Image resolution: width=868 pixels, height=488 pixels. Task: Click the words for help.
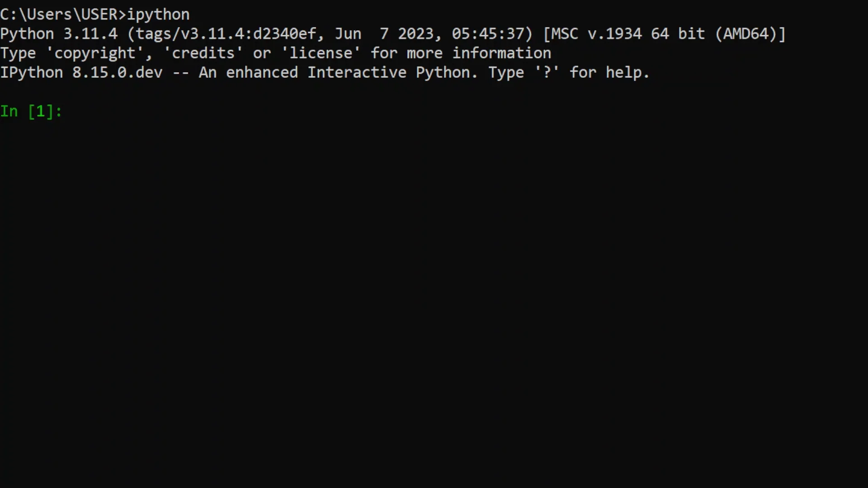[x=605, y=73]
